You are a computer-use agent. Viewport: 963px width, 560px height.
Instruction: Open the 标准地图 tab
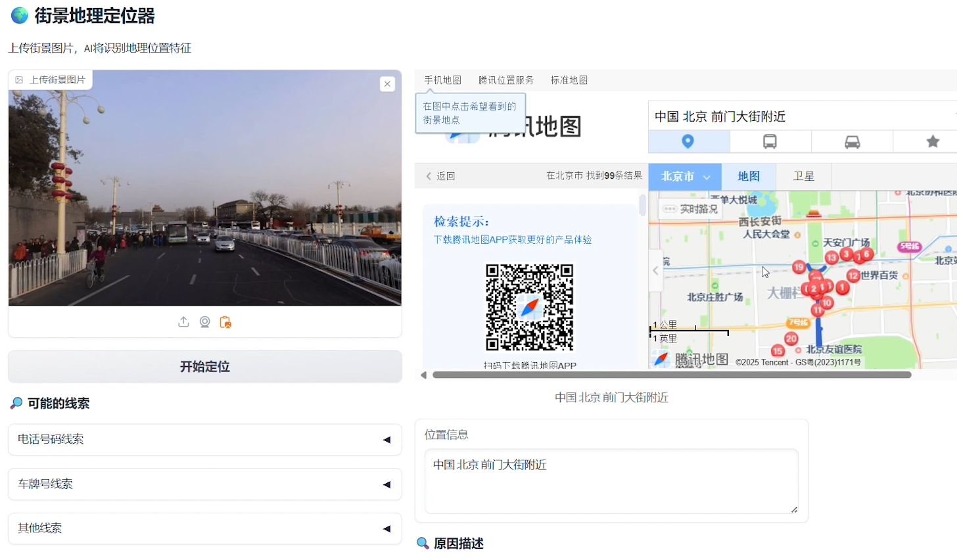(x=568, y=80)
